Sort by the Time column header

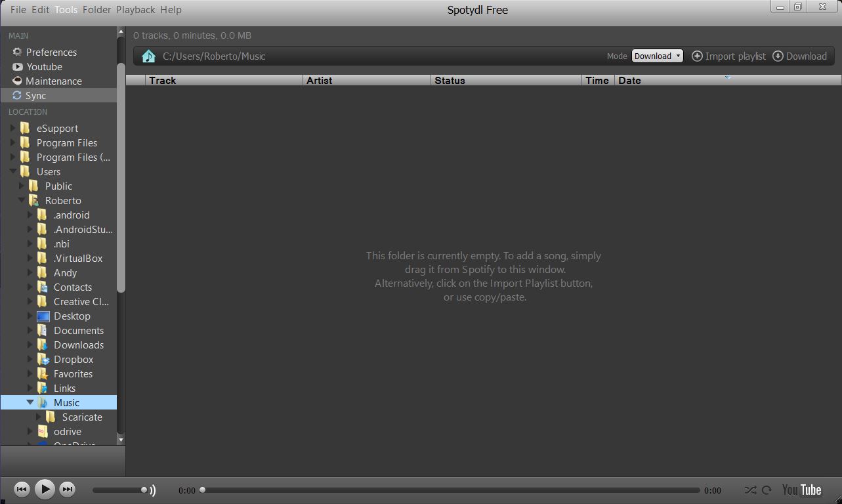point(598,80)
